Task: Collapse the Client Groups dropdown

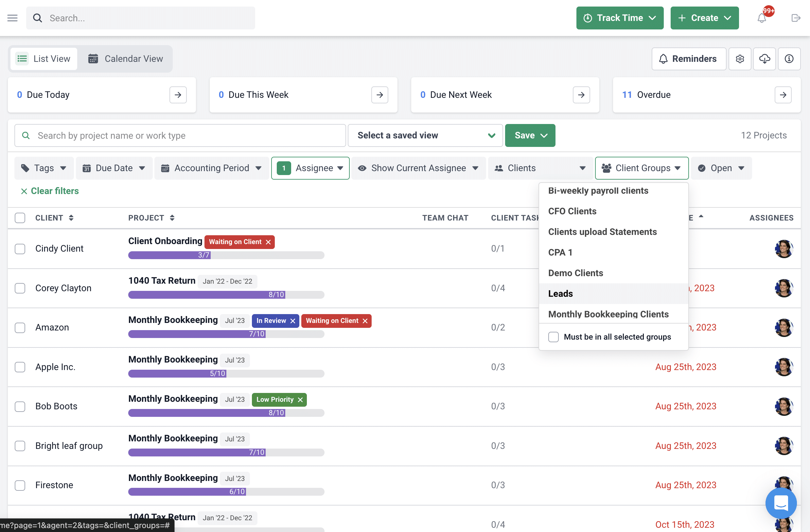Action: 642,168
